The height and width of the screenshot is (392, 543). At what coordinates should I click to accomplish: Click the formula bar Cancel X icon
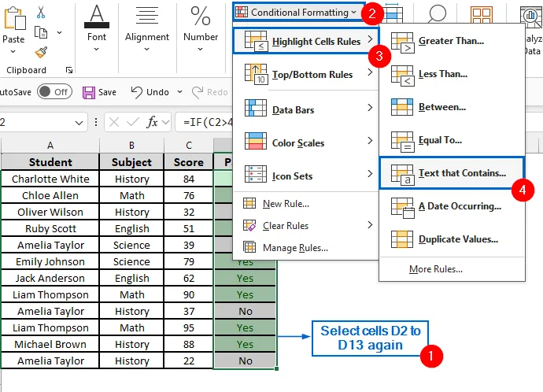[x=114, y=122]
